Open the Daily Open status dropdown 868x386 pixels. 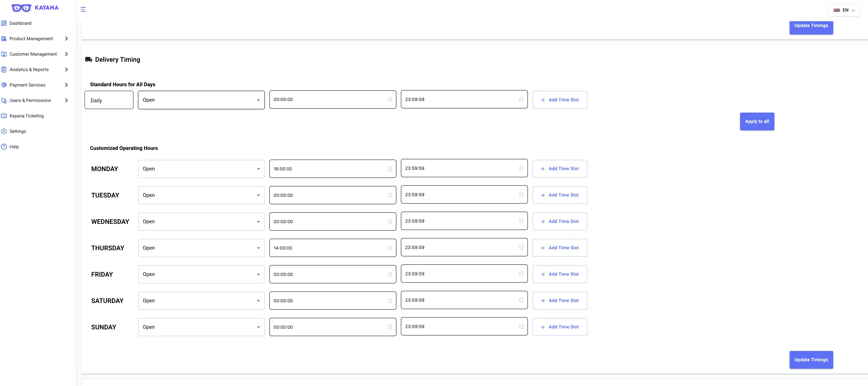201,100
